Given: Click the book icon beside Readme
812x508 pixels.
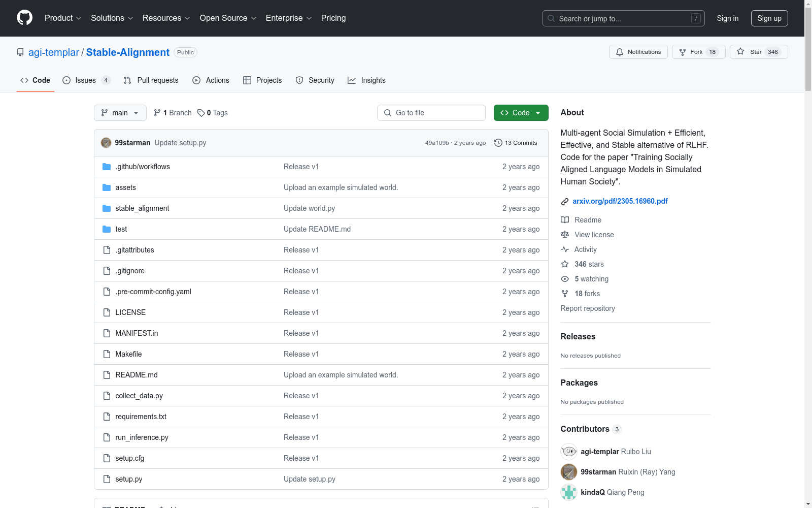Looking at the screenshot, I should click(x=565, y=220).
